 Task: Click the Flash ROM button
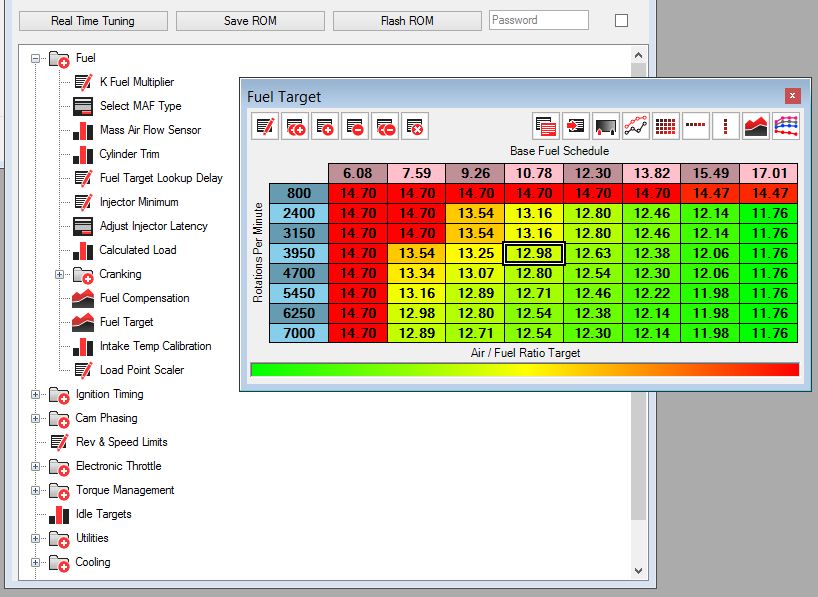407,21
